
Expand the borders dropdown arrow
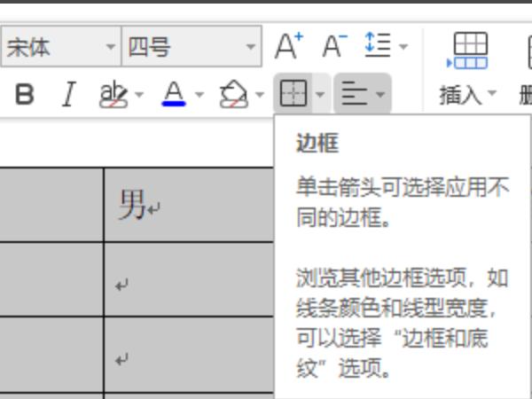point(320,94)
